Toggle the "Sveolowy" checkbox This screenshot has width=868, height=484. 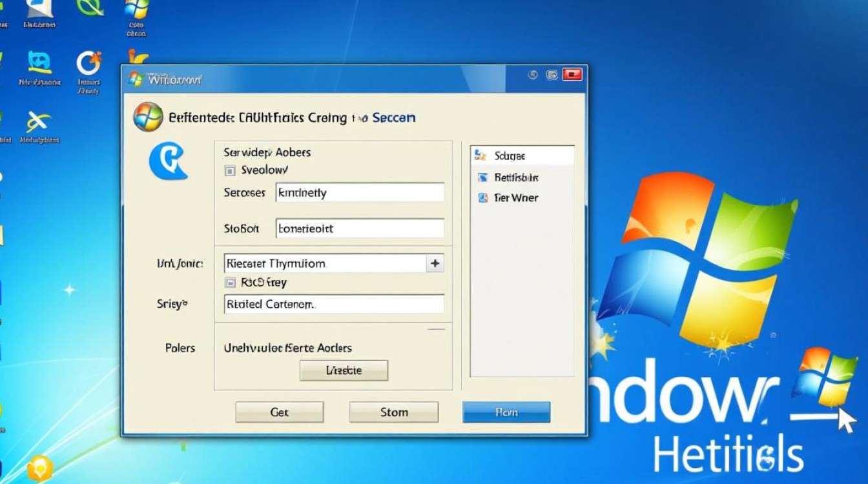(x=229, y=171)
